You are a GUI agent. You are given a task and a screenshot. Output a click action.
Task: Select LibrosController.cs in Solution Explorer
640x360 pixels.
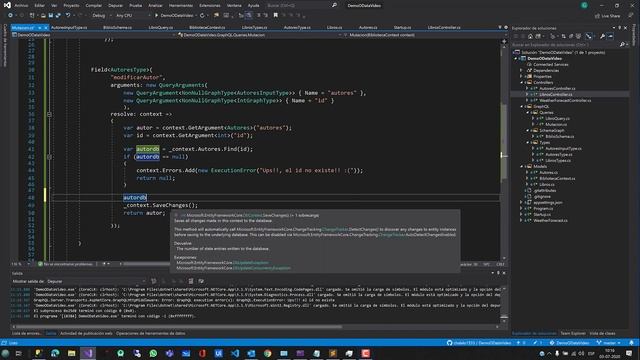click(556, 94)
